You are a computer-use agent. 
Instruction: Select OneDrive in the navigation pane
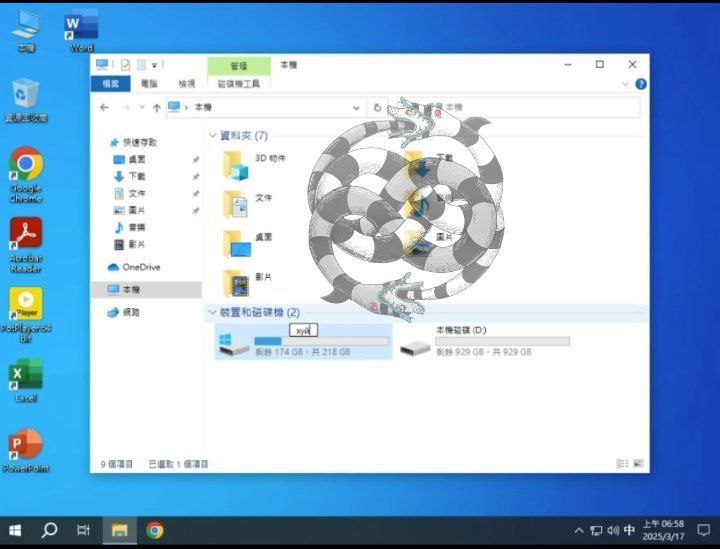(x=134, y=267)
